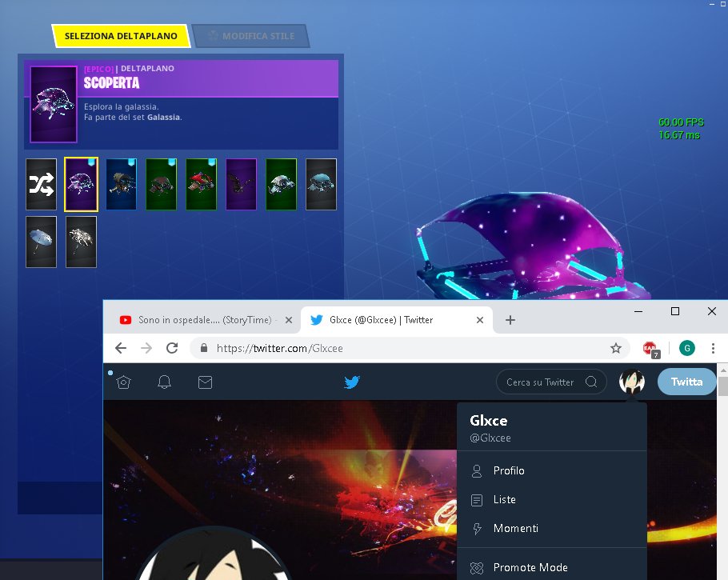This screenshot has width=728, height=580.
Task: Go to Twitter home icon
Action: (123, 382)
